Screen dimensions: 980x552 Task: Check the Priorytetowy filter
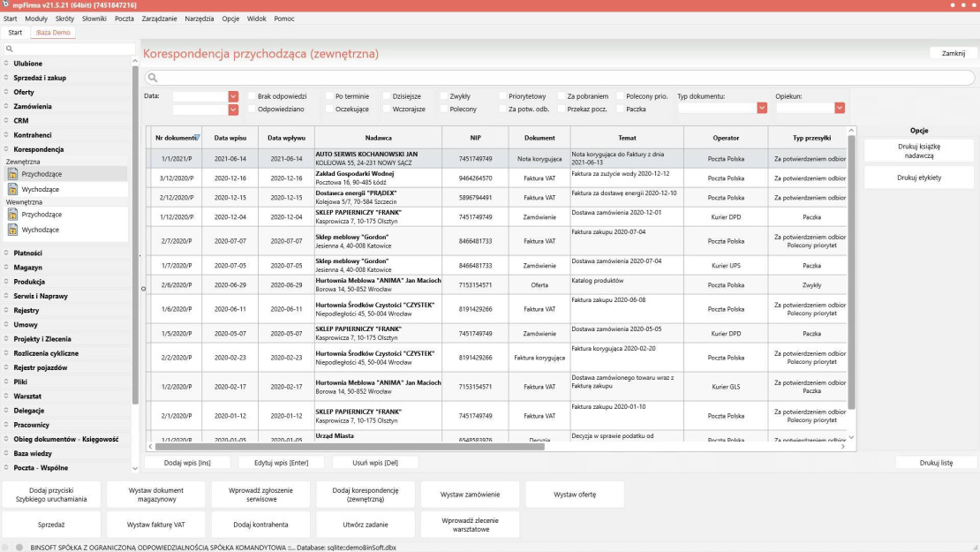point(502,96)
